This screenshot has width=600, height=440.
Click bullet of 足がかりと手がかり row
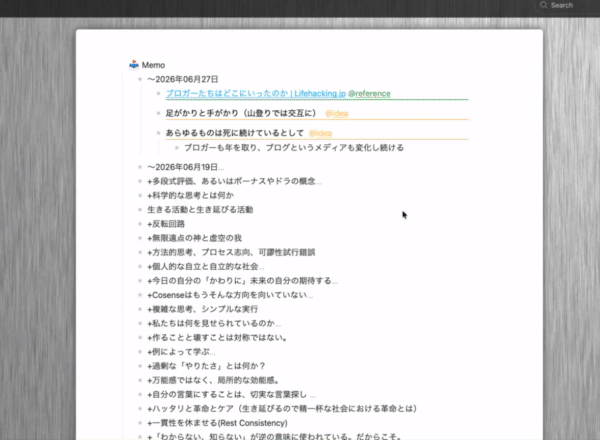(158, 113)
